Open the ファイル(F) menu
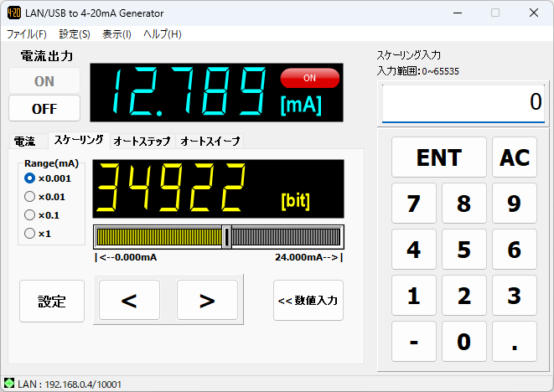Screen dimensions: 554x392 (27, 34)
